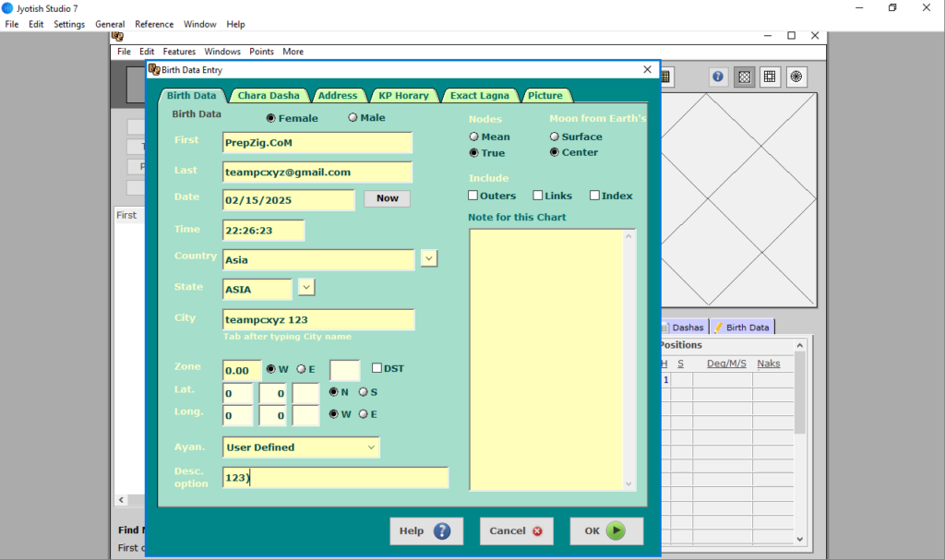Click the table icon beside the dialog edge

point(665,77)
